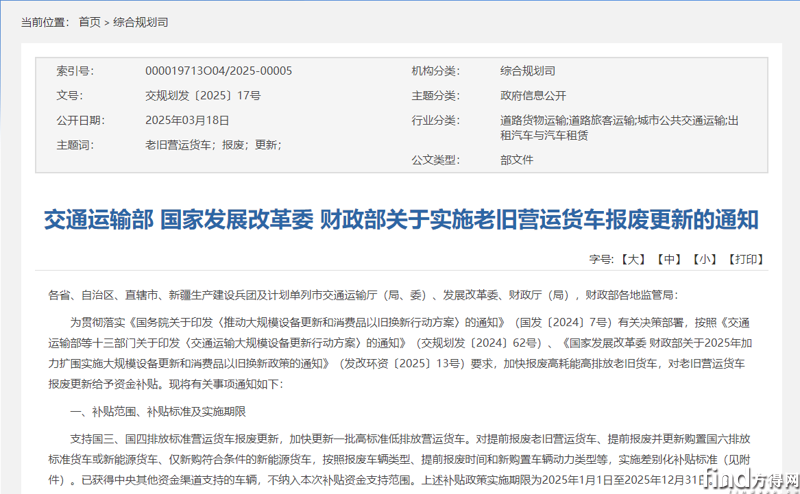The width and height of the screenshot is (800, 494).
Task: Set font size to small 【小】
Action: (x=707, y=259)
